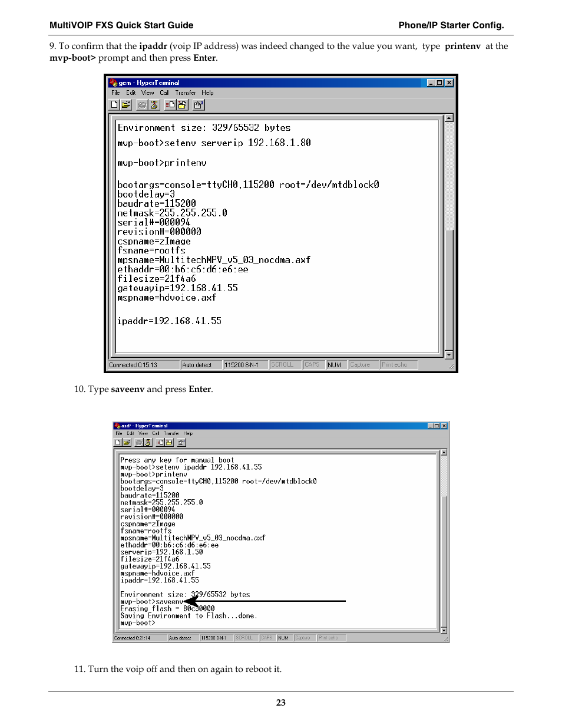This screenshot has width=562, height=728.
Task: Open Transfer menu in gcm HyperTerminal window
Action: pyautogui.click(x=186, y=93)
